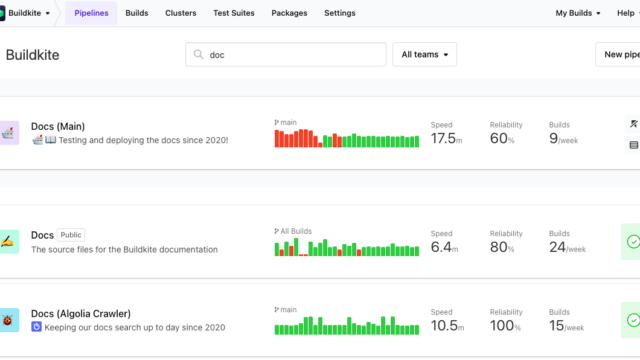The image size is (640, 360).
Task: Open the Help menu
Action: point(628,13)
